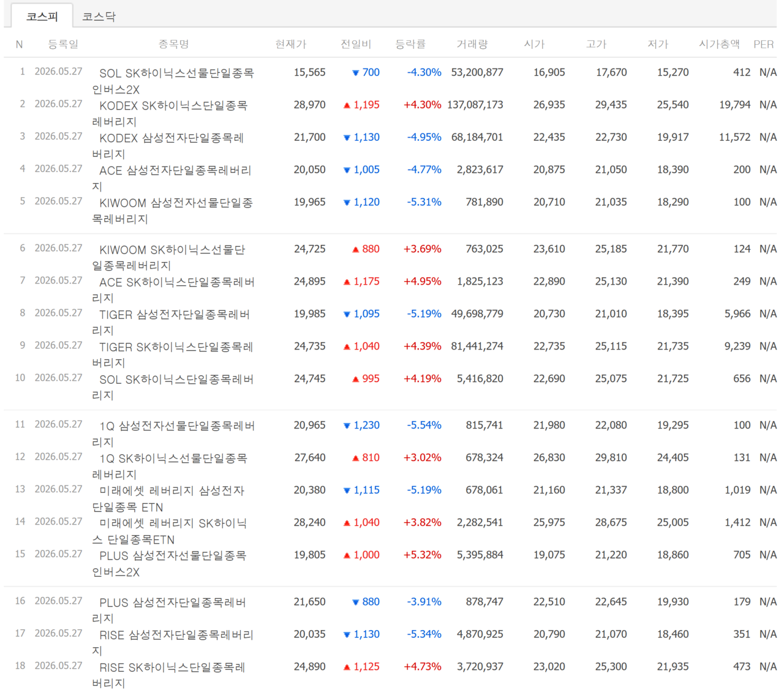Click the 종목명 column header
Screen dimensions: 784x690
pyautogui.click(x=173, y=44)
